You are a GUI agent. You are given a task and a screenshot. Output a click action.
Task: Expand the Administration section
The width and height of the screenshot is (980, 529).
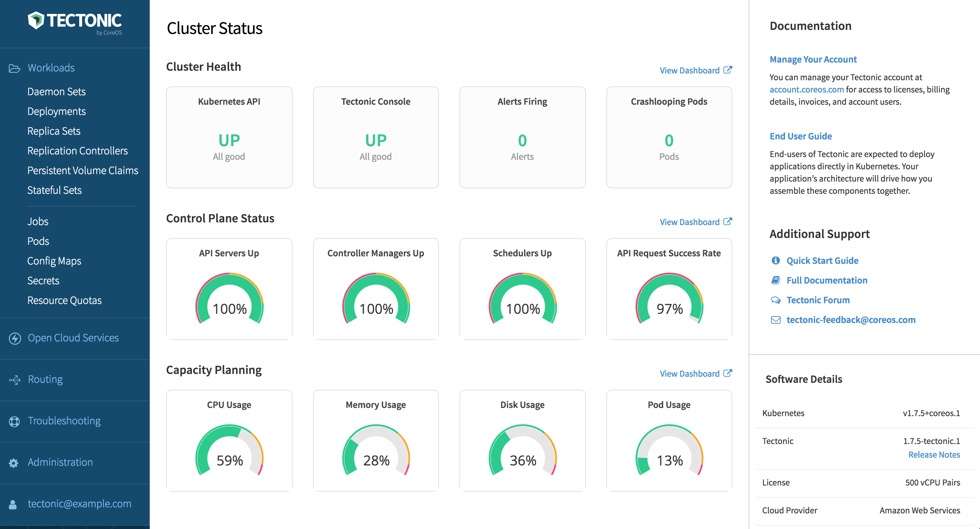60,462
